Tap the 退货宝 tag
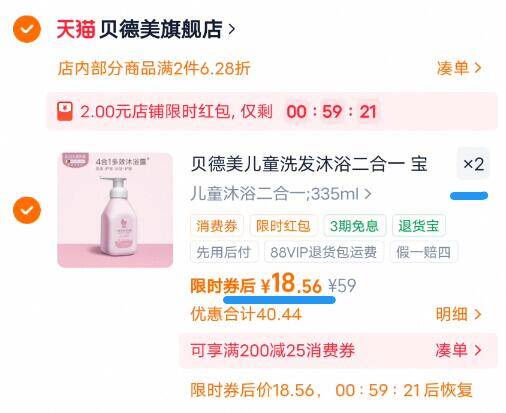 pyautogui.click(x=419, y=226)
